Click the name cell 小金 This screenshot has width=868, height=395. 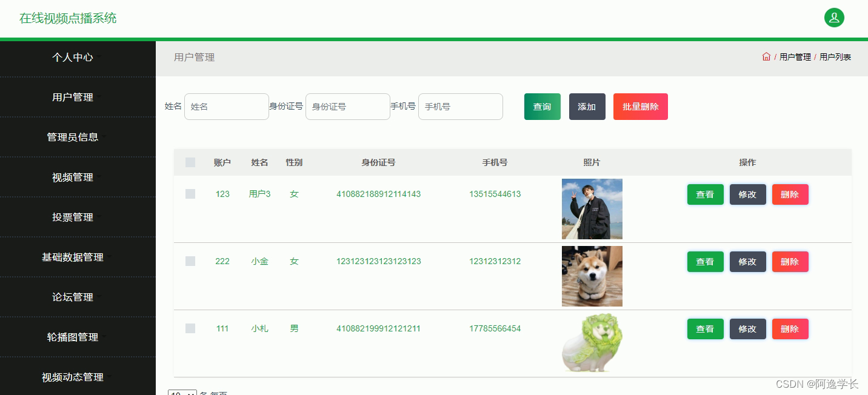[x=260, y=261]
